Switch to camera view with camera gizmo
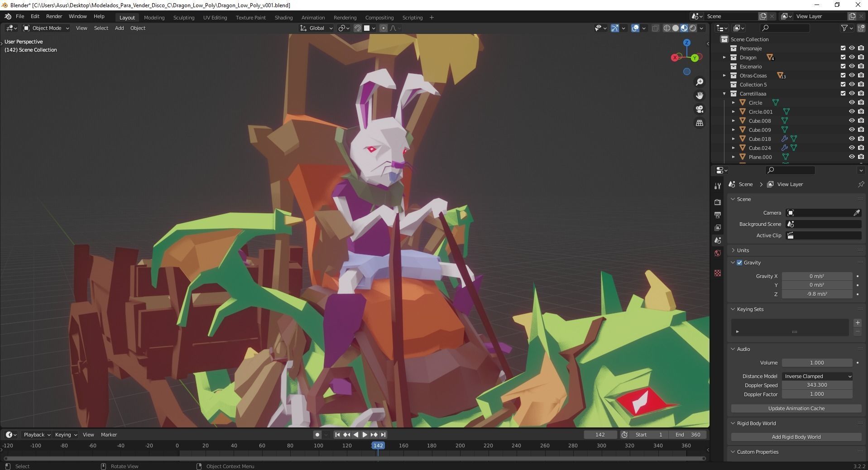Viewport: 868px width, 470px height. [x=700, y=109]
